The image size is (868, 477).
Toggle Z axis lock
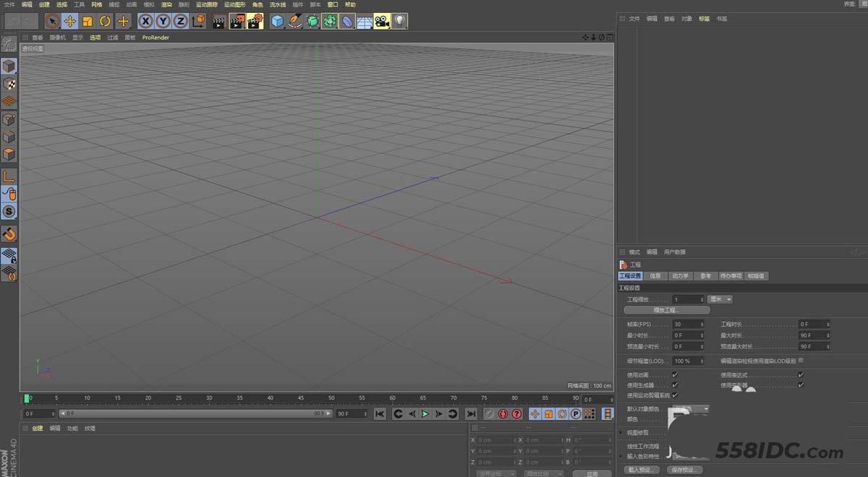click(x=181, y=21)
